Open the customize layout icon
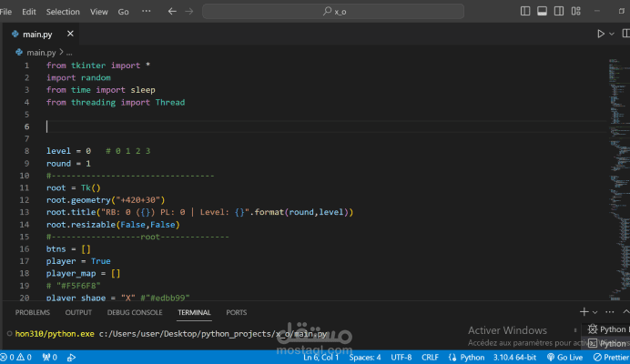The width and height of the screenshot is (630, 364). point(576,11)
